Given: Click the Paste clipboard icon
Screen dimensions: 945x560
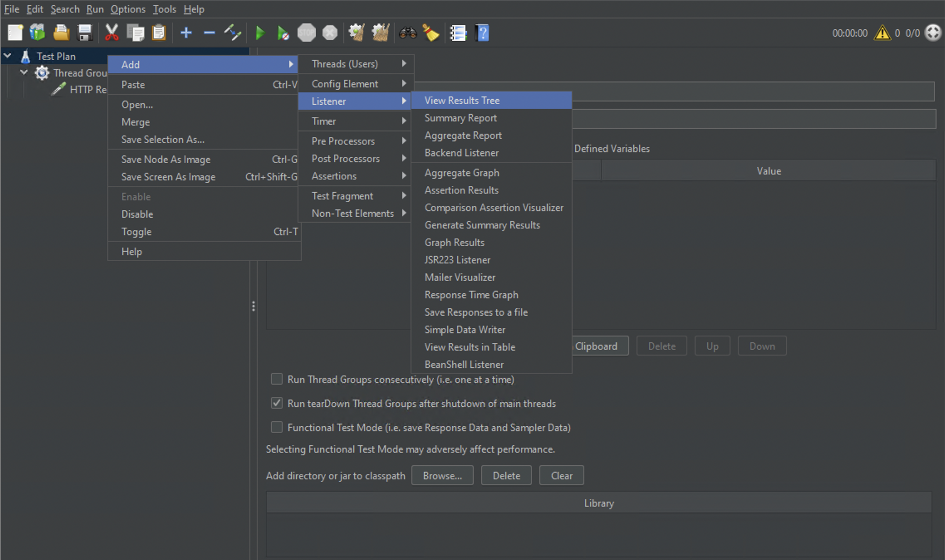Looking at the screenshot, I should [x=159, y=33].
